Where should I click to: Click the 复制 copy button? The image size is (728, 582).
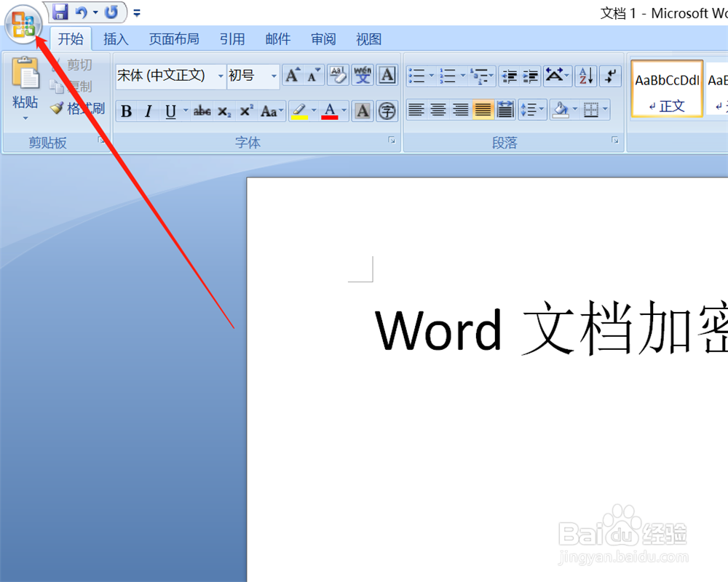pyautogui.click(x=72, y=87)
